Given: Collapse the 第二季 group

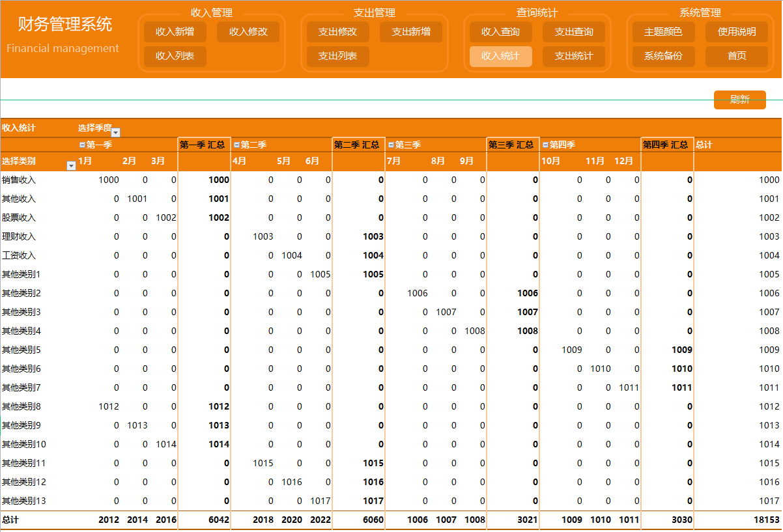Looking at the screenshot, I should click(x=236, y=145).
